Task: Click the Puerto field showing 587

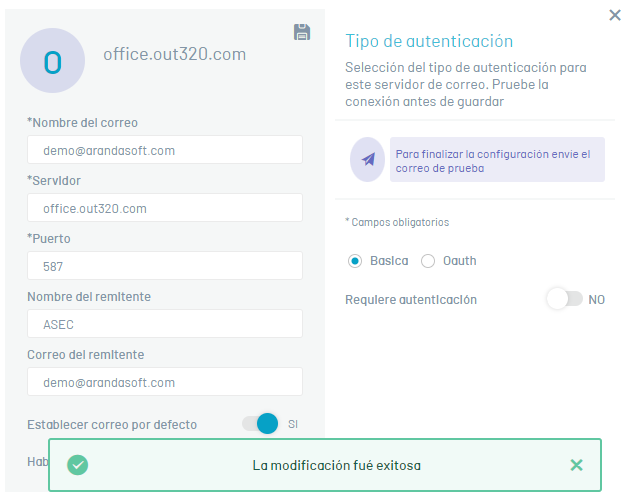Action: [165, 266]
